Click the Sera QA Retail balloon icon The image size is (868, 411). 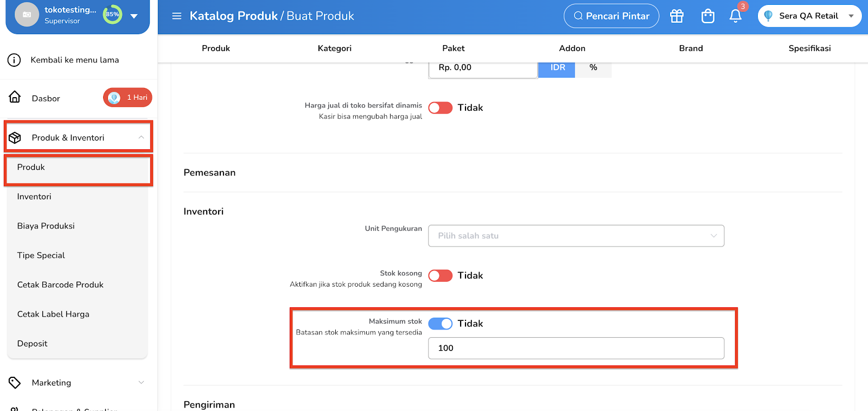[x=768, y=16]
